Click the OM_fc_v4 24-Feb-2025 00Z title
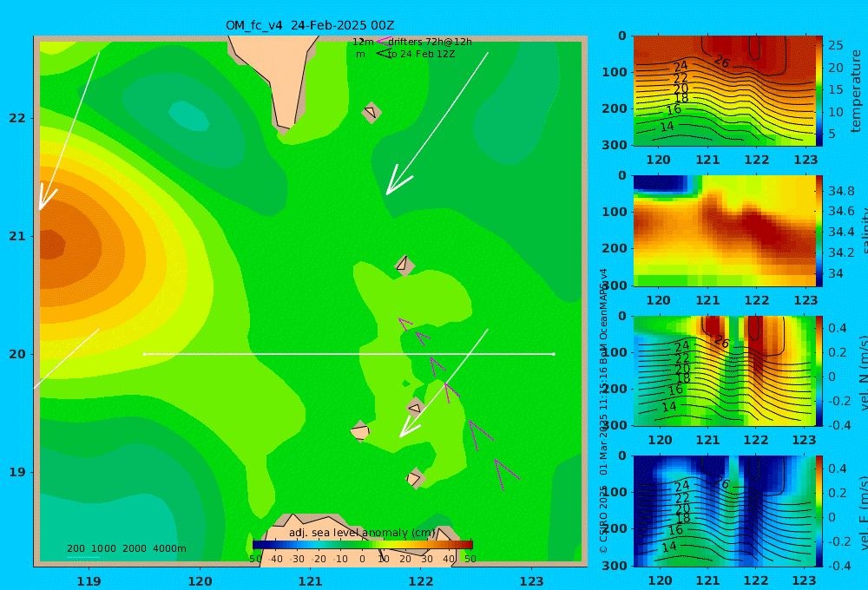Viewport: 868px width, 590px height. [x=310, y=25]
